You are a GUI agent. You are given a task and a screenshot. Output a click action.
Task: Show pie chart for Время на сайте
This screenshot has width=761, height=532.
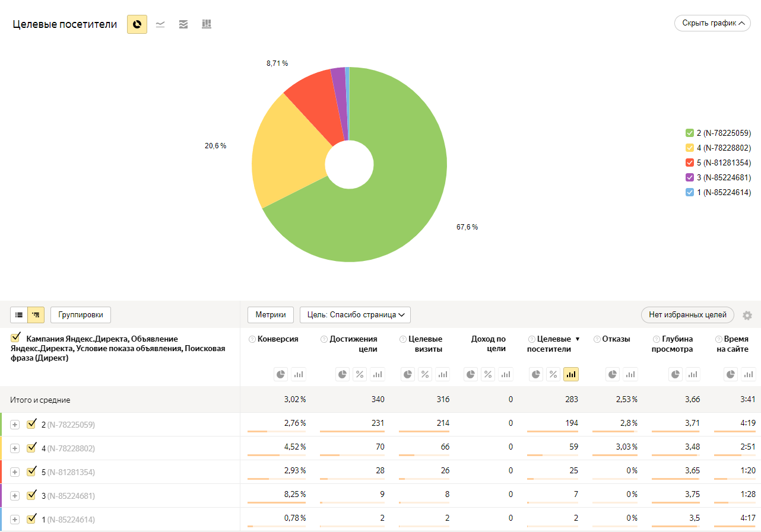(731, 374)
